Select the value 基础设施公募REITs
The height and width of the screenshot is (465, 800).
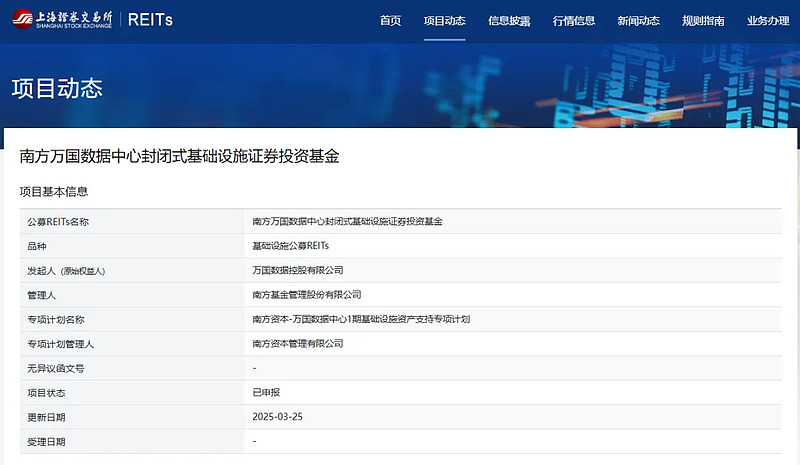pyautogui.click(x=290, y=246)
